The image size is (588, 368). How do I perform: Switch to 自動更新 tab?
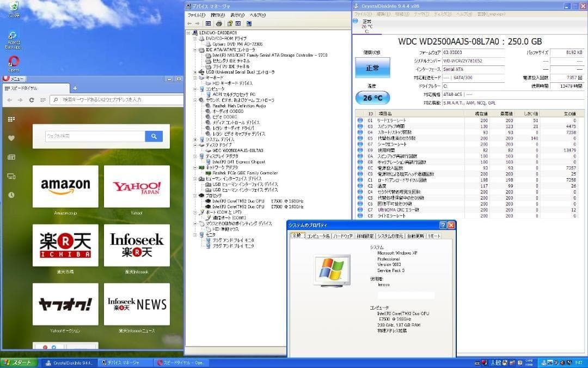[x=415, y=236]
